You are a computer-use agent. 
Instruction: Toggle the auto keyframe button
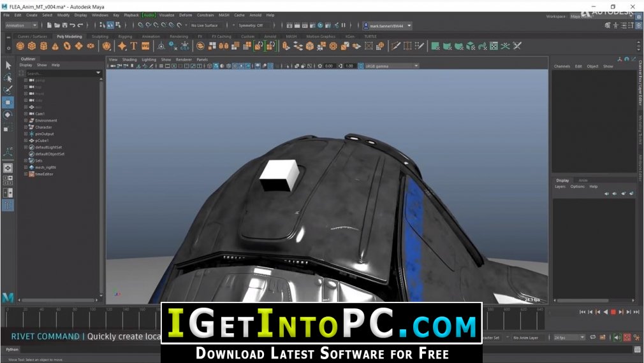[627, 337]
